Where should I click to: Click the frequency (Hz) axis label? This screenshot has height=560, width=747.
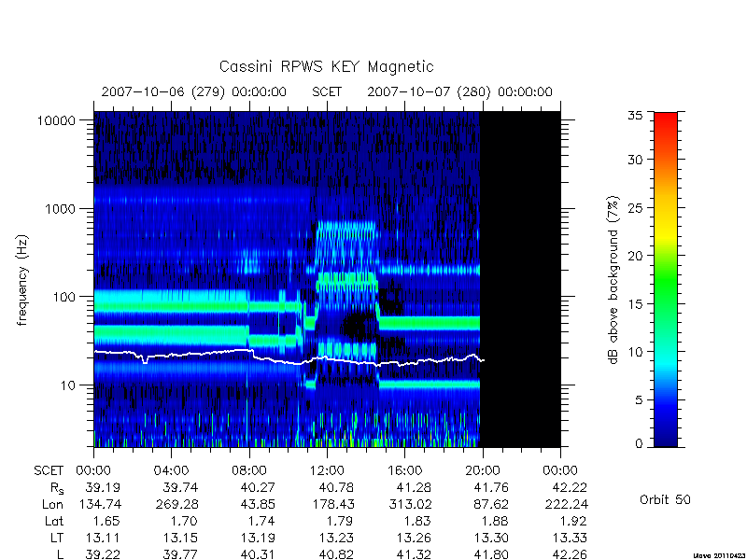tap(22, 280)
